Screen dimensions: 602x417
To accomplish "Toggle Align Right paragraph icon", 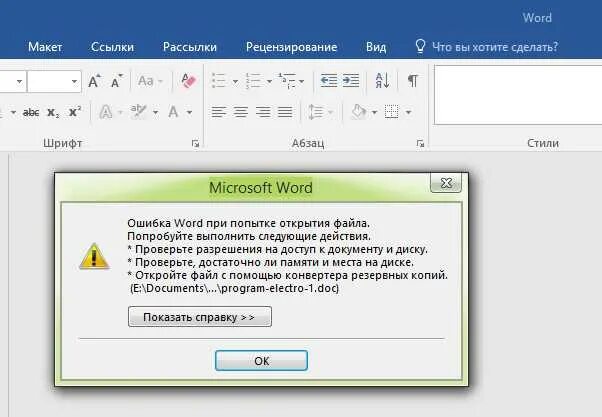I will tap(263, 112).
